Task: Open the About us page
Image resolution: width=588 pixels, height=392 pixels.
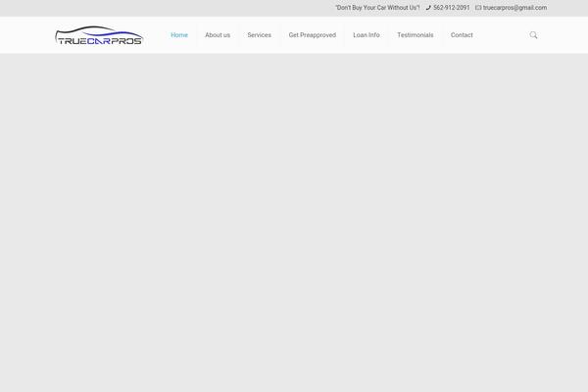Action: click(218, 35)
